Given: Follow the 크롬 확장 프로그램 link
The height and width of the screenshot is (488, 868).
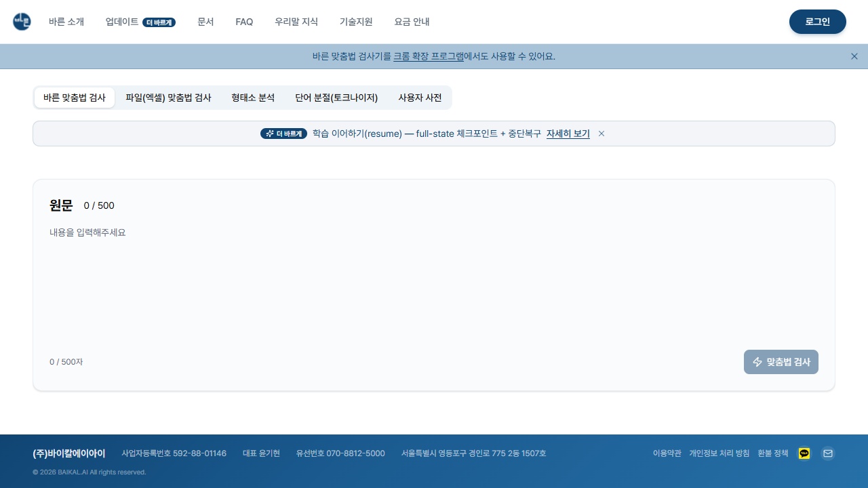Looking at the screenshot, I should click(x=429, y=56).
